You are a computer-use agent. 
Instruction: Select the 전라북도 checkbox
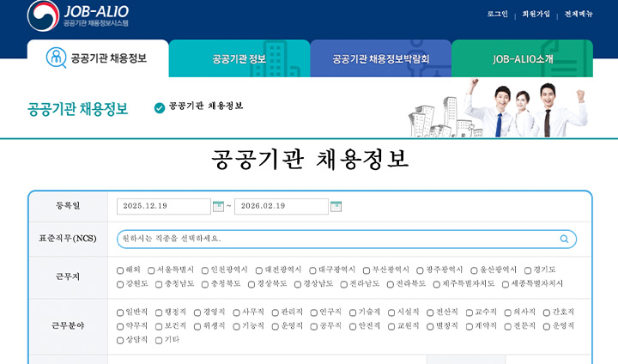391,284
